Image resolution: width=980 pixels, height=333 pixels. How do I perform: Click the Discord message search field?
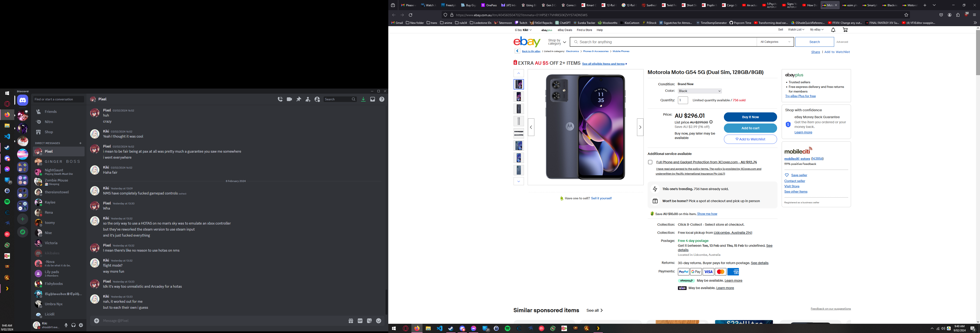click(340, 99)
